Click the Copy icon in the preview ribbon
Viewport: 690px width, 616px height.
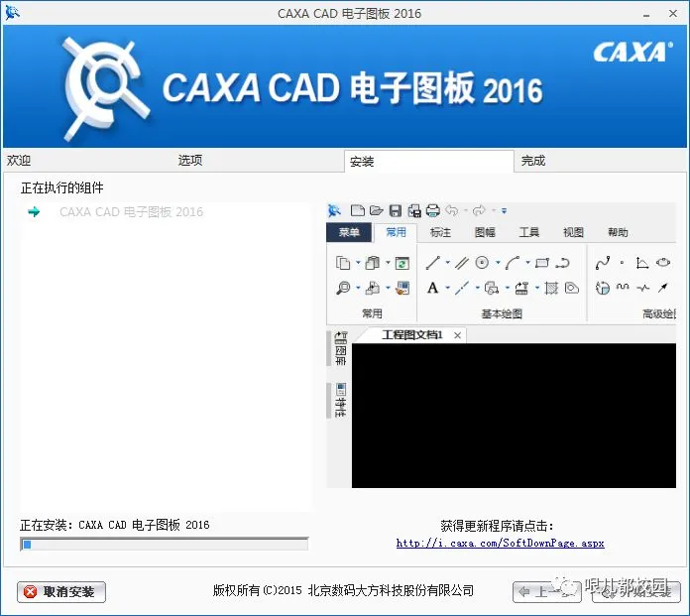click(343, 263)
